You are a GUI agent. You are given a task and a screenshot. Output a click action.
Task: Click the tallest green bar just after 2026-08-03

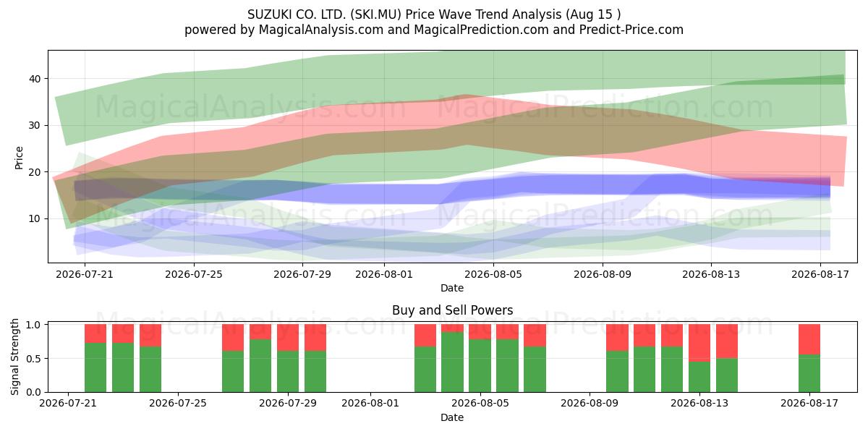coord(453,362)
